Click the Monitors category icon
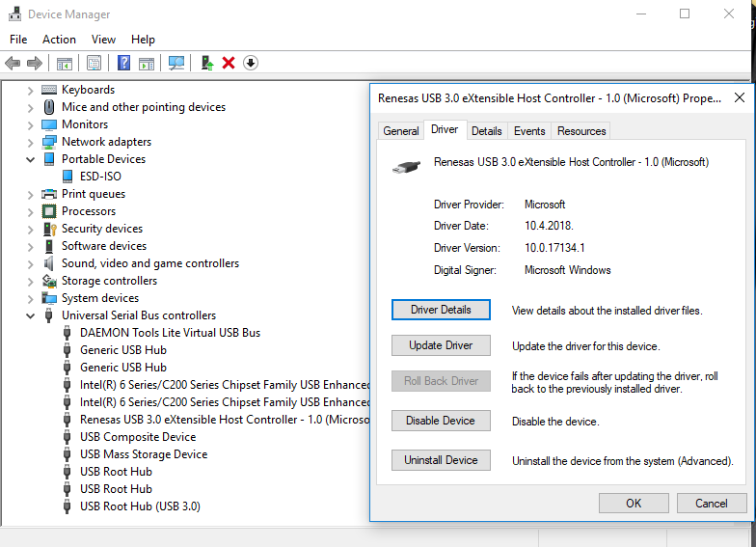 (49, 124)
